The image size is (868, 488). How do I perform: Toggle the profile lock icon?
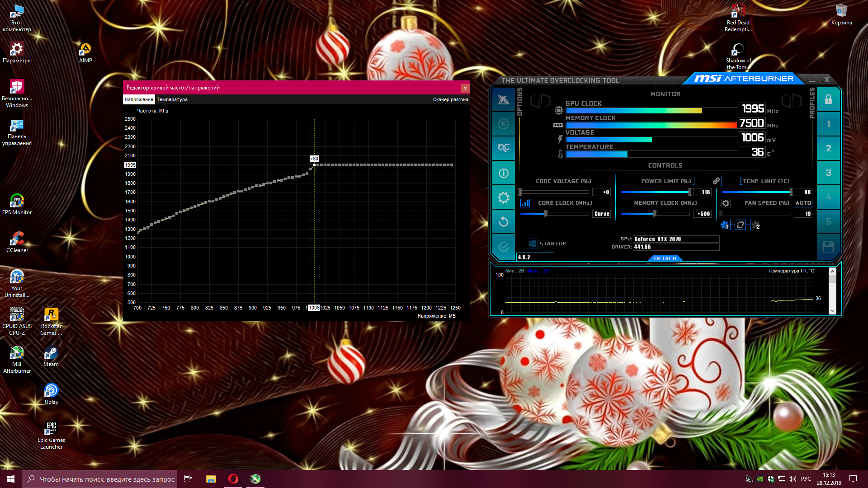click(828, 99)
